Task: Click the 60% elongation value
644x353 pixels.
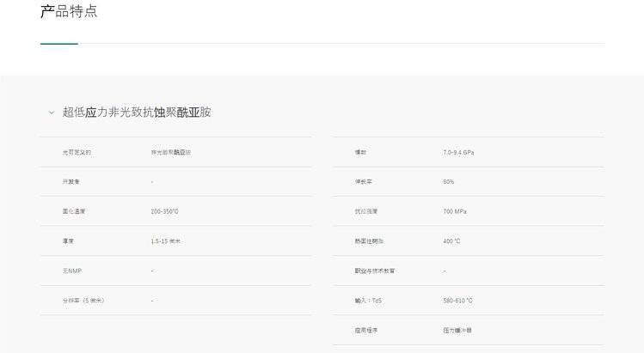Action: 449,182
